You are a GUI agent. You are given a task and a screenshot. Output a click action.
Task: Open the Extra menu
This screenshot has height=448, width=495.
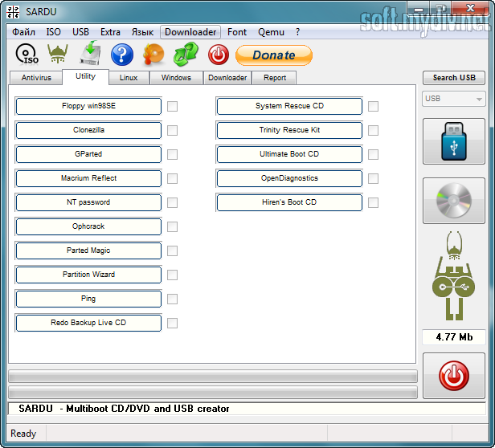coord(110,32)
